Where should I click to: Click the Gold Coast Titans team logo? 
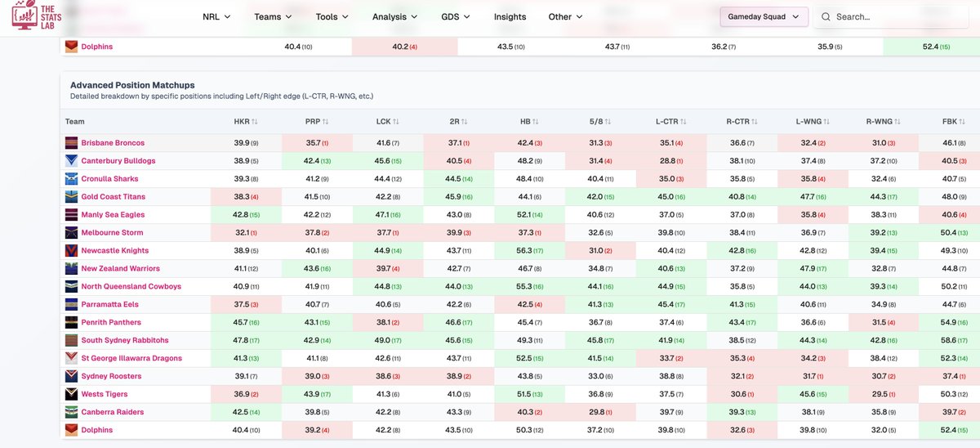72,197
